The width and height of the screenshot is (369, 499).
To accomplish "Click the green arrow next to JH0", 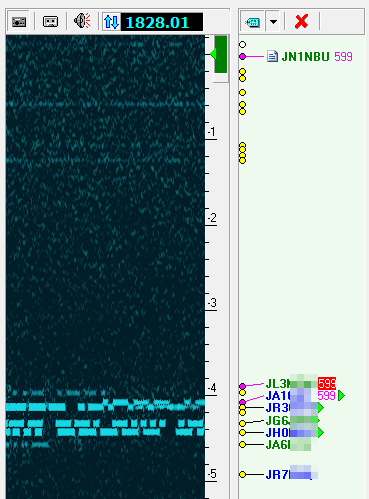I will click(321, 433).
